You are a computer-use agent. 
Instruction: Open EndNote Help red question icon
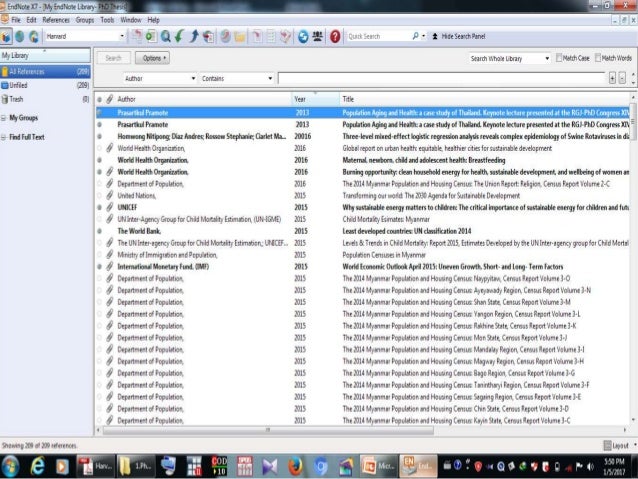[x=335, y=37]
